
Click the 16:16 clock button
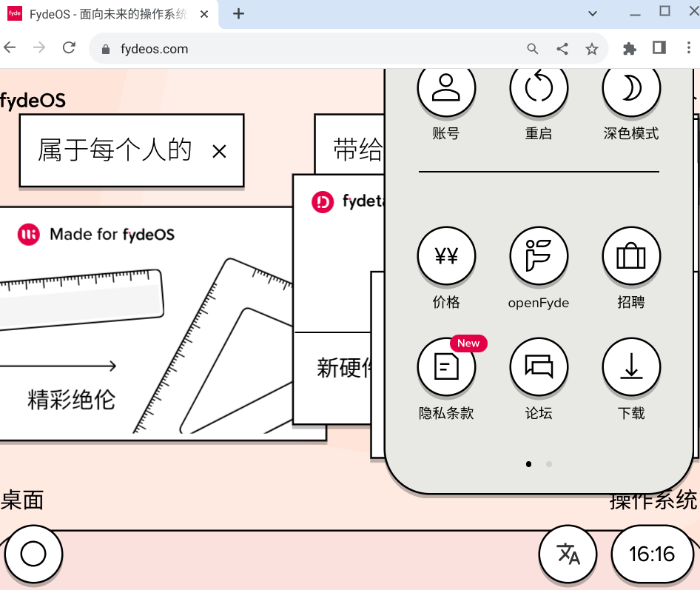(652, 554)
